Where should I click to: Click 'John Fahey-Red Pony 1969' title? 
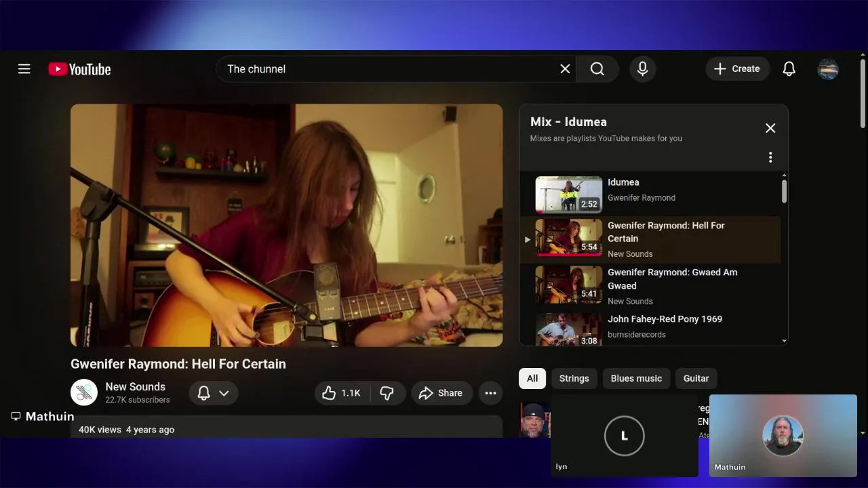click(665, 319)
